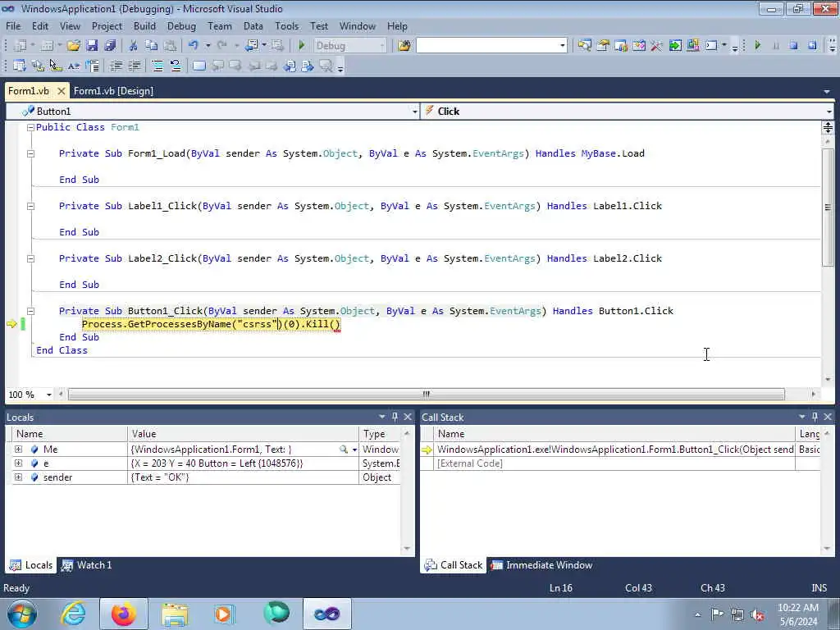Viewport: 840px width, 630px height.
Task: Collapse the Button1_Click sub outline
Action: coord(30,311)
